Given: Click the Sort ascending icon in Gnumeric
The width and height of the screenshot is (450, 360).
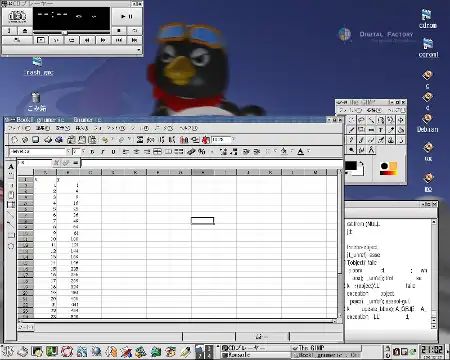Looking at the screenshot, I should [162, 140].
